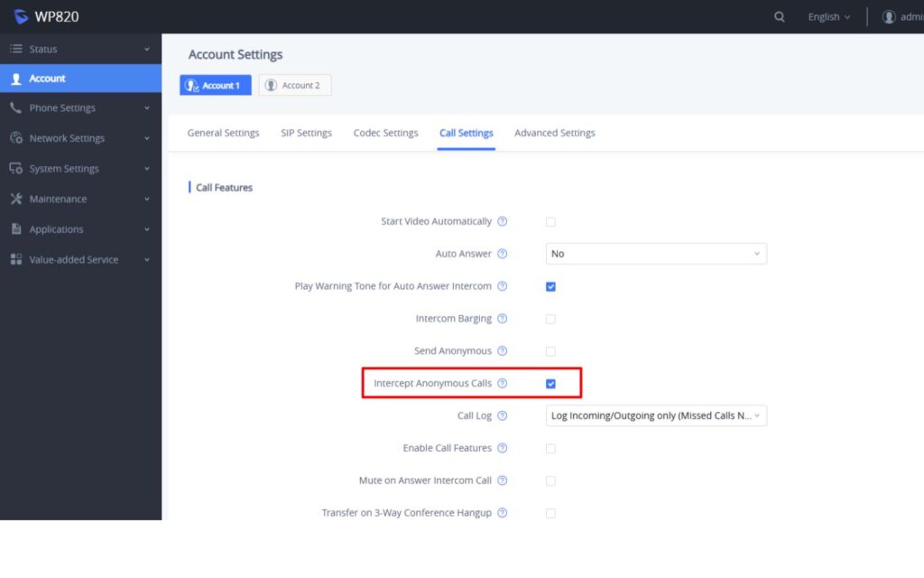Click the Phone Settings handset icon
924x578 pixels.
[x=16, y=108]
